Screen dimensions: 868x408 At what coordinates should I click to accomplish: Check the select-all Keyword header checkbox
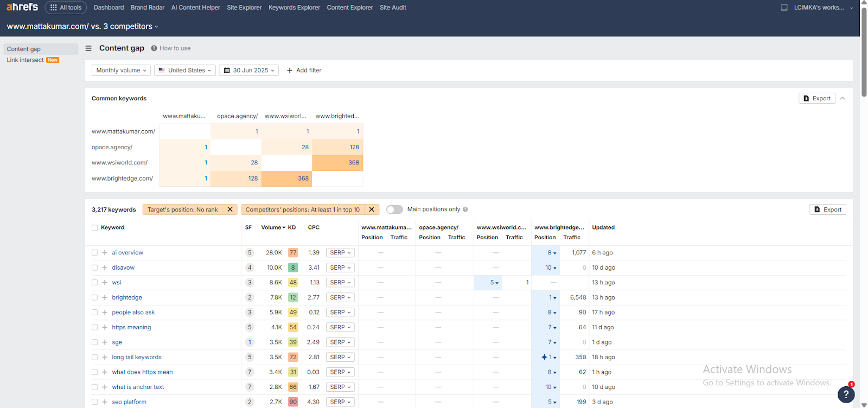pyautogui.click(x=95, y=228)
